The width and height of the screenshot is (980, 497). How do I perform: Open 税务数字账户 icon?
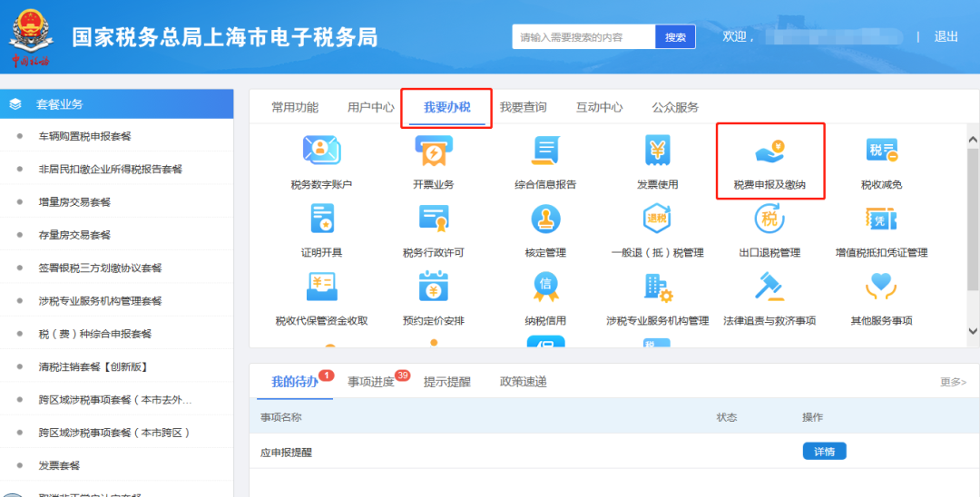[321, 151]
